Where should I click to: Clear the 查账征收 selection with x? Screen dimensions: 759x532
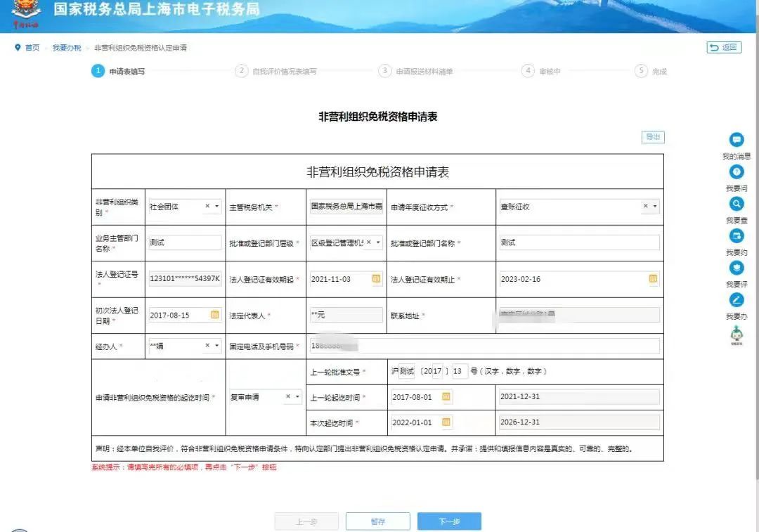(x=645, y=206)
